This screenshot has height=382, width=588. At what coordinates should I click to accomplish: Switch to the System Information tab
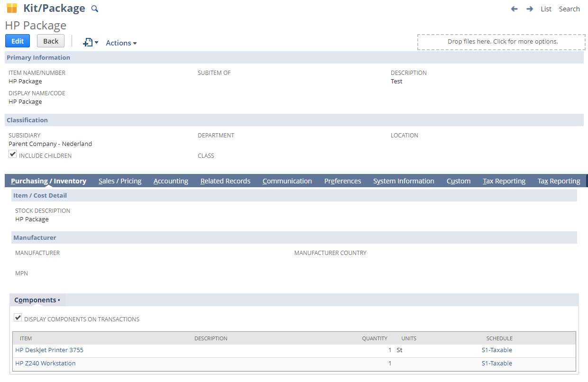(x=404, y=181)
